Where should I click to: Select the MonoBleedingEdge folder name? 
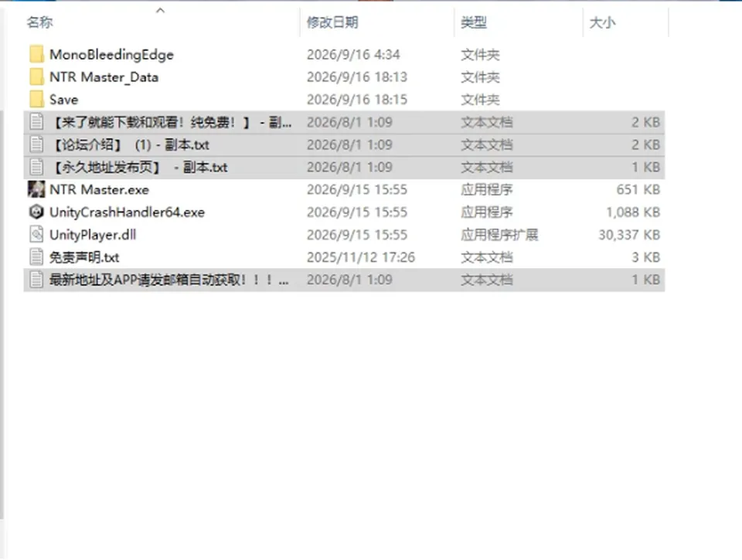111,55
